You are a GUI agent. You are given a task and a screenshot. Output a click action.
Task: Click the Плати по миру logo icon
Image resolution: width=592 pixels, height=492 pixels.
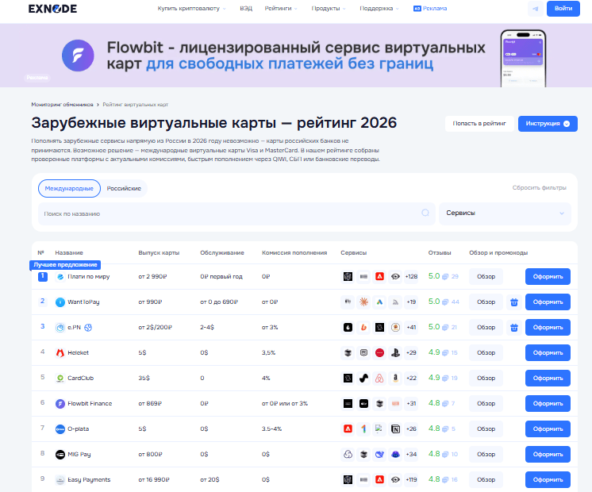60,277
